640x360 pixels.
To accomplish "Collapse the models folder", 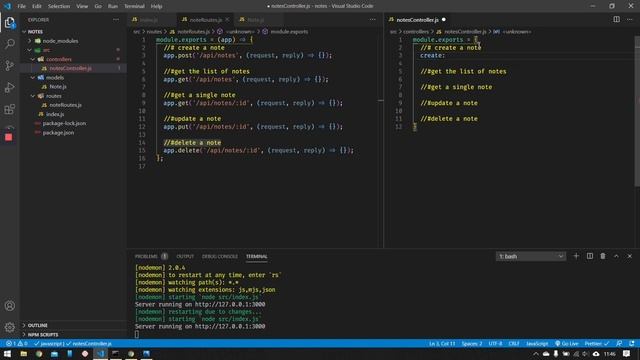I will 73,78.
